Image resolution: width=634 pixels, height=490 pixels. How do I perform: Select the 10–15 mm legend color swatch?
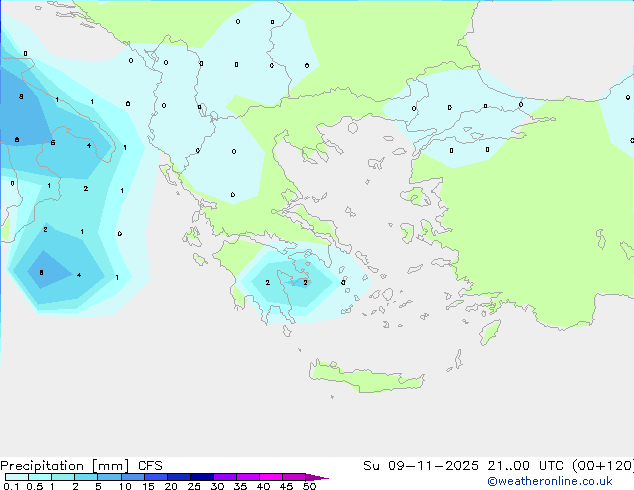[x=133, y=477]
